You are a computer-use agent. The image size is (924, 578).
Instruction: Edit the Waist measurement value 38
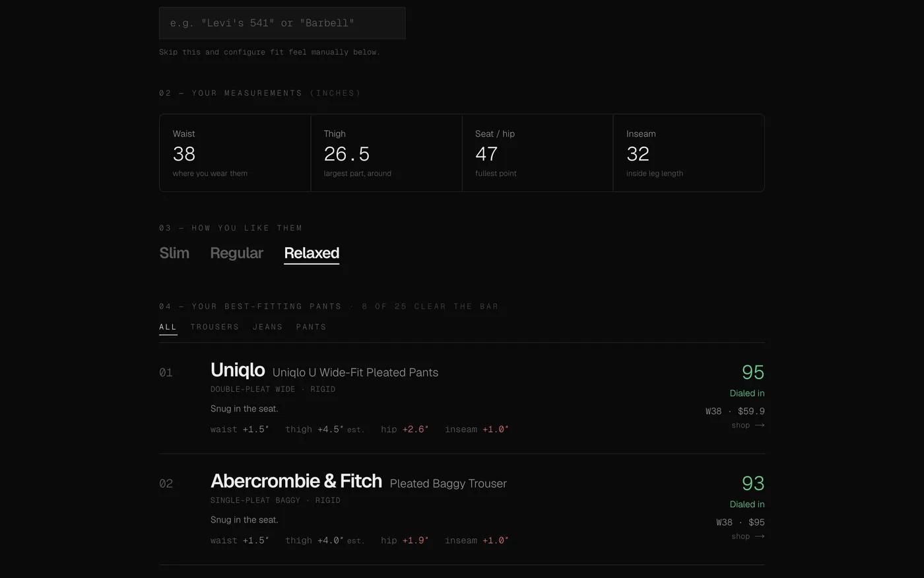coord(184,154)
